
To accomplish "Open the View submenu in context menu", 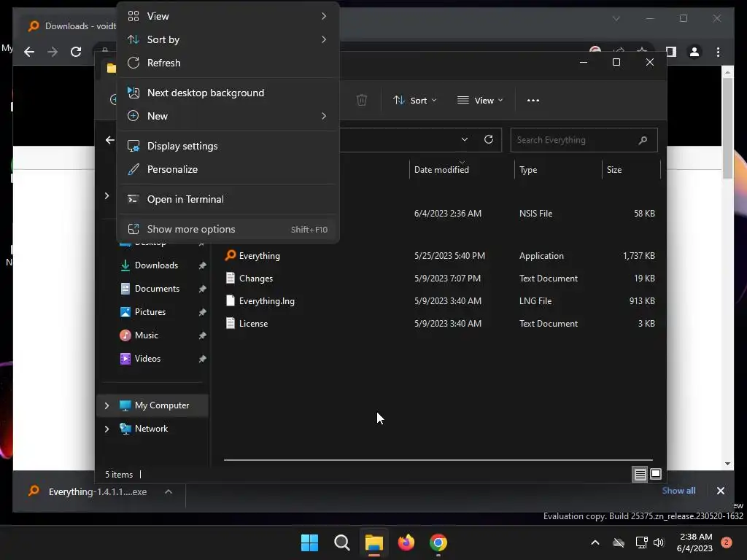I will coord(228,16).
